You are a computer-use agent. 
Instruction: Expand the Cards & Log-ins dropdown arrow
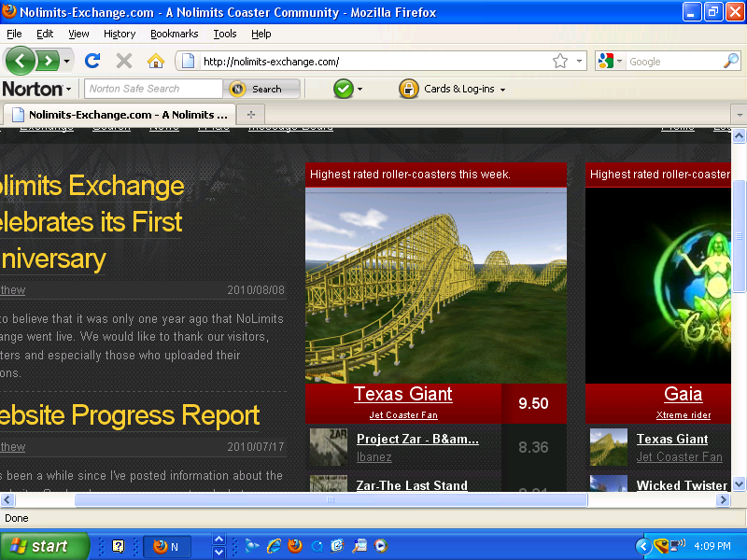[502, 90]
